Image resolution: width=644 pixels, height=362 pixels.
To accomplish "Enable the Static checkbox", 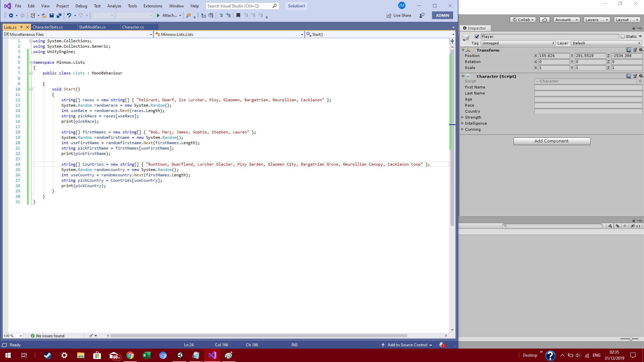I will (x=623, y=37).
